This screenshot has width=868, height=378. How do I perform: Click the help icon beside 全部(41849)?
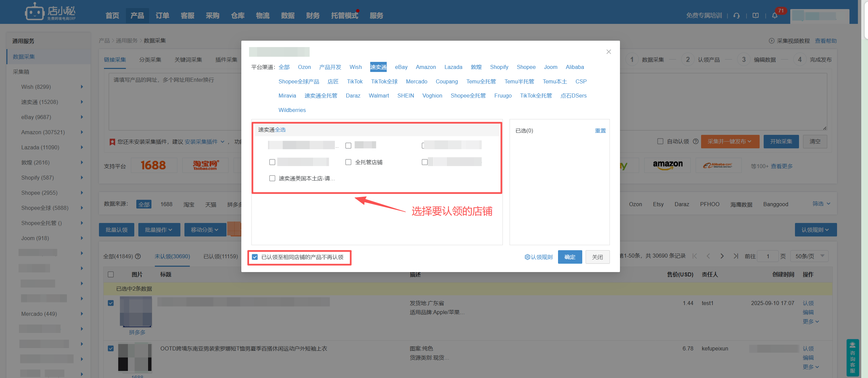138,257
